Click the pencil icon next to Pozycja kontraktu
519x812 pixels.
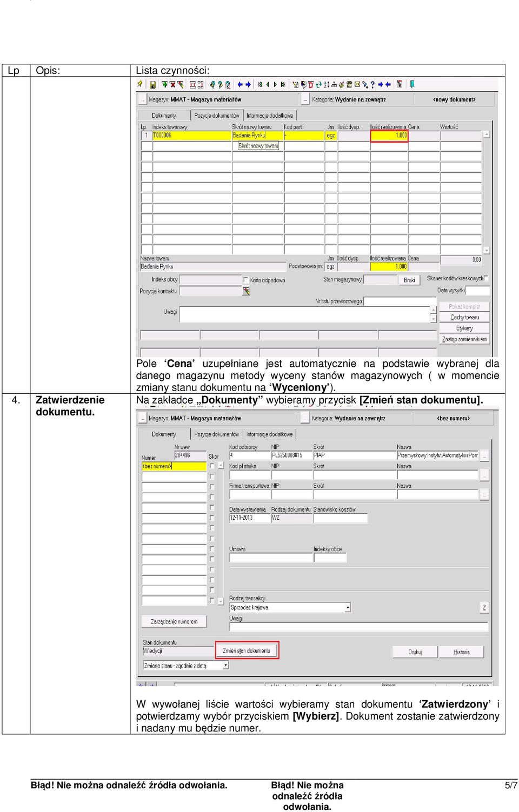point(247,291)
